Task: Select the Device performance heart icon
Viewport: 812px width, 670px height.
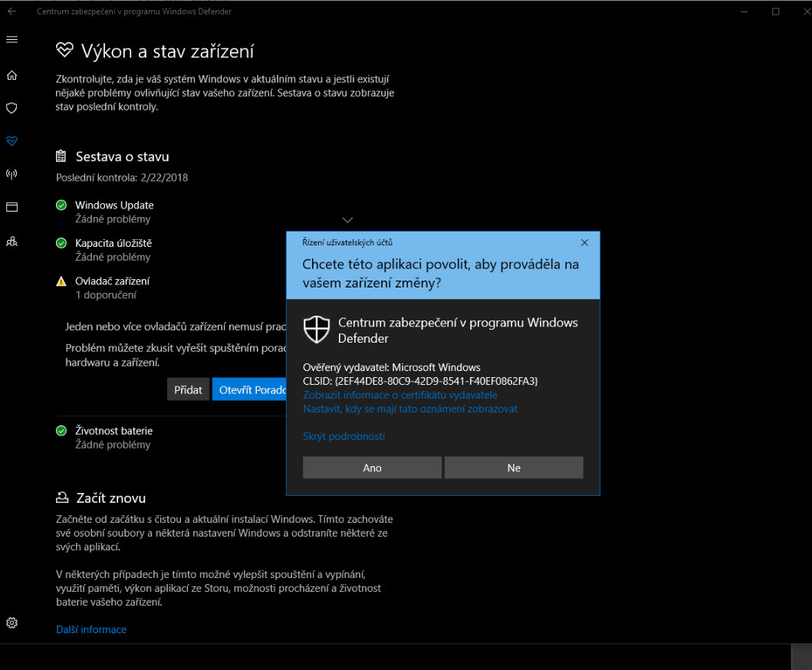Action: 12,141
